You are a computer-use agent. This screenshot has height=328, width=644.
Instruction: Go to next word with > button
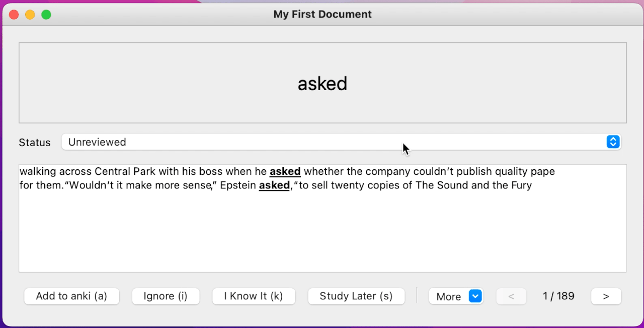pos(606,296)
